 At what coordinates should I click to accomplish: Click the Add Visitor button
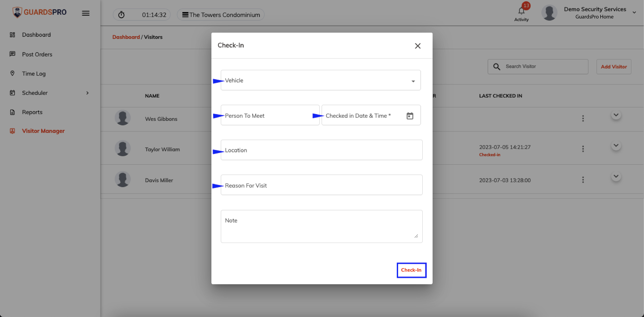614,67
